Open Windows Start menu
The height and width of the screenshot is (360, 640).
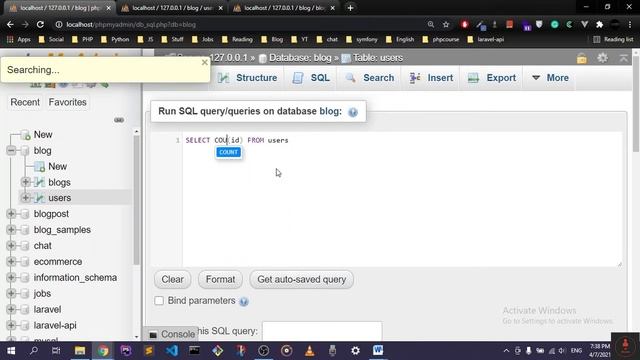[11, 351]
